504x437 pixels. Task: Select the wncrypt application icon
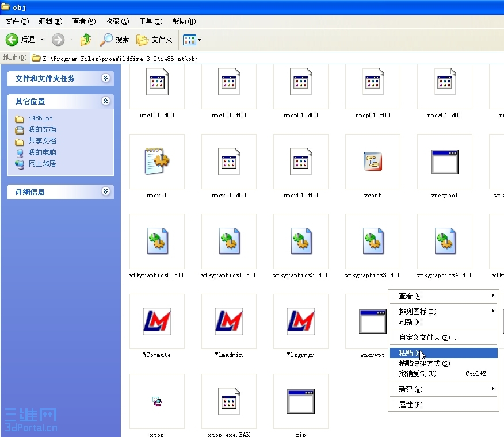pyautogui.click(x=373, y=321)
